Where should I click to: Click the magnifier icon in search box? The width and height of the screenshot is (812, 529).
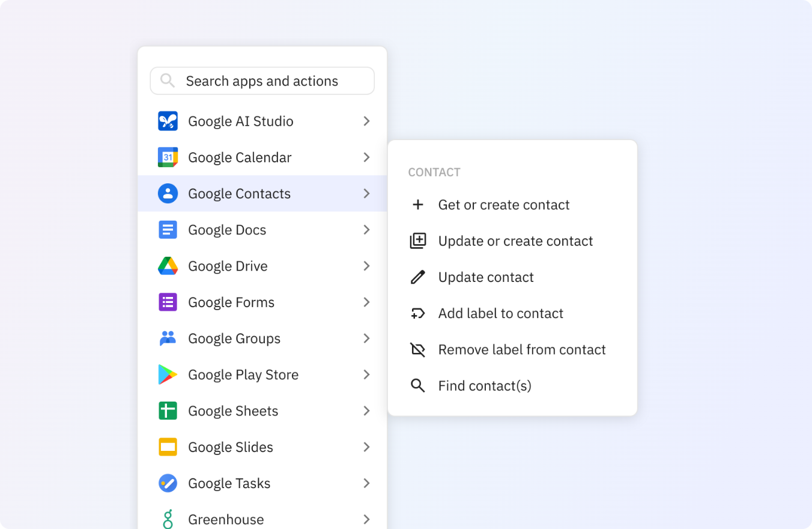[x=168, y=81]
